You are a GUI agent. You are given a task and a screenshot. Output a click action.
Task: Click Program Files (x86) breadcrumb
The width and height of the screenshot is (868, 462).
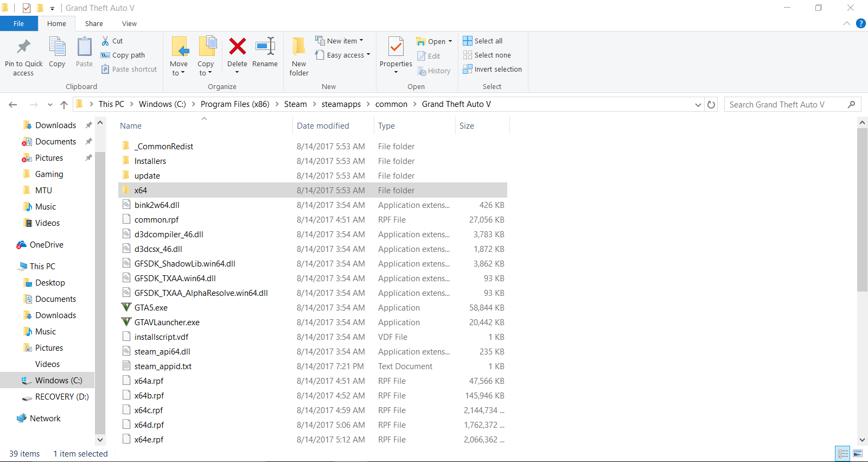(235, 104)
